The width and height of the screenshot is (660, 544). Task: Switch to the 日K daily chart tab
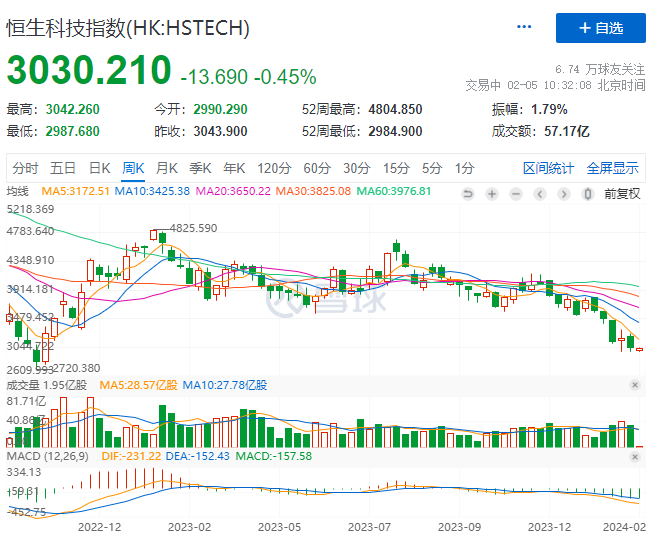click(x=99, y=167)
